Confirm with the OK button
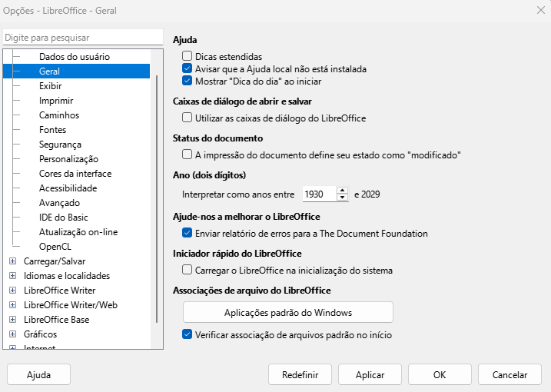This screenshot has width=551, height=392. tap(440, 375)
